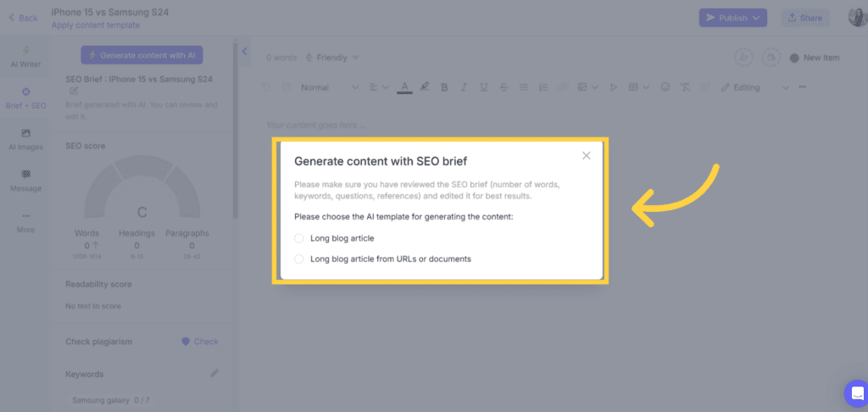The width and height of the screenshot is (868, 412).
Task: Toggle italic formatting
Action: click(464, 87)
